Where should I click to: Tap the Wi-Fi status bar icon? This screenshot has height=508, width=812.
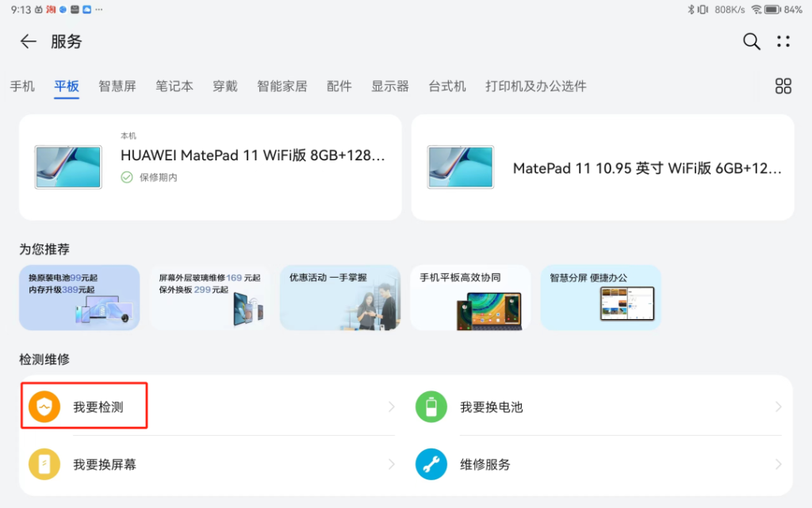coord(756,10)
